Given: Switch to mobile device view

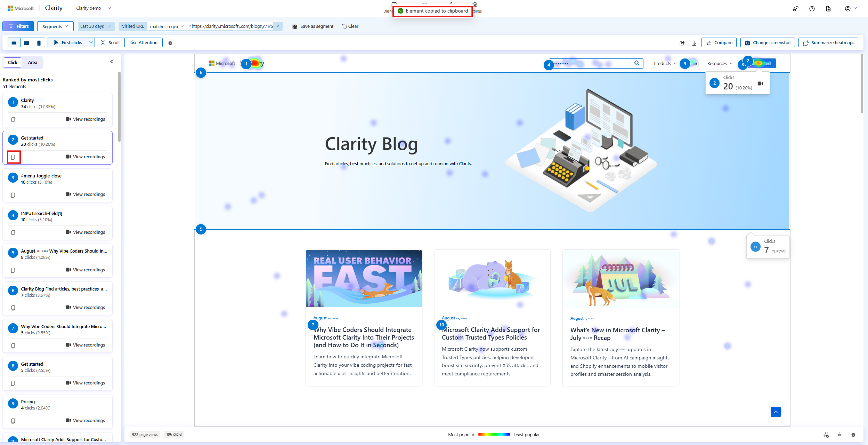Looking at the screenshot, I should (39, 42).
